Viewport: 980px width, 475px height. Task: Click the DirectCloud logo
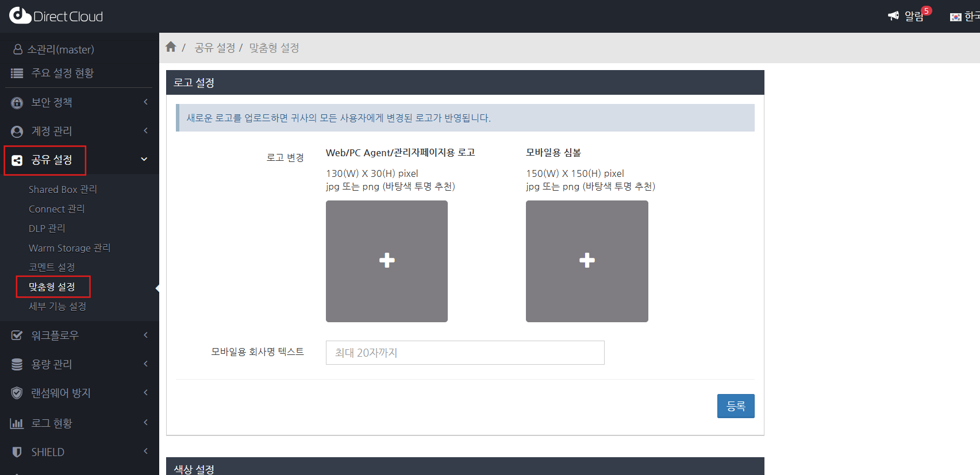(x=56, y=16)
